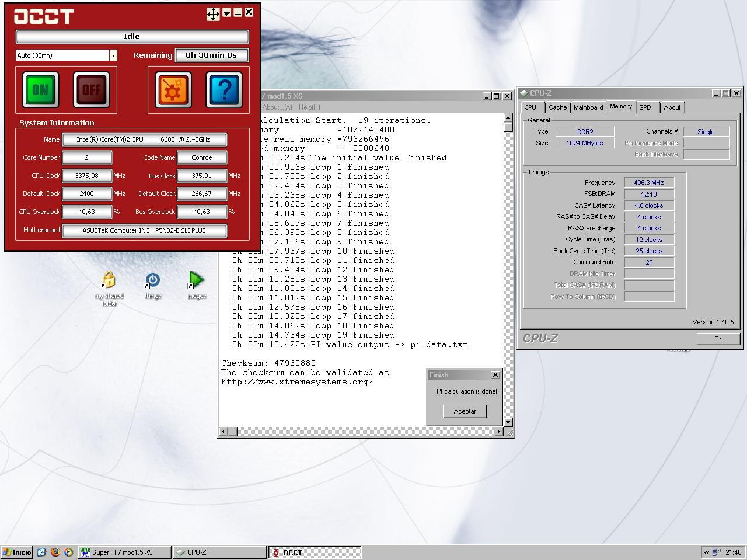Open the things desktop shortcut

click(153, 286)
